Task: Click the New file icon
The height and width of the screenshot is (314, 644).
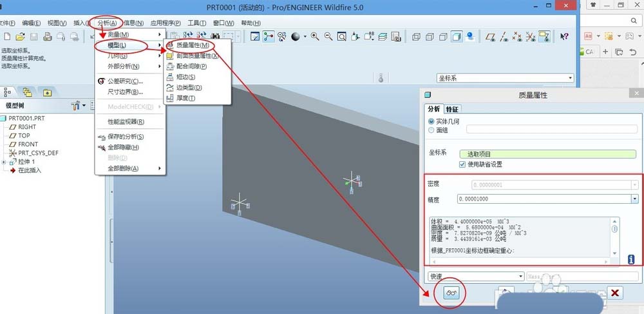Action: coord(7,37)
